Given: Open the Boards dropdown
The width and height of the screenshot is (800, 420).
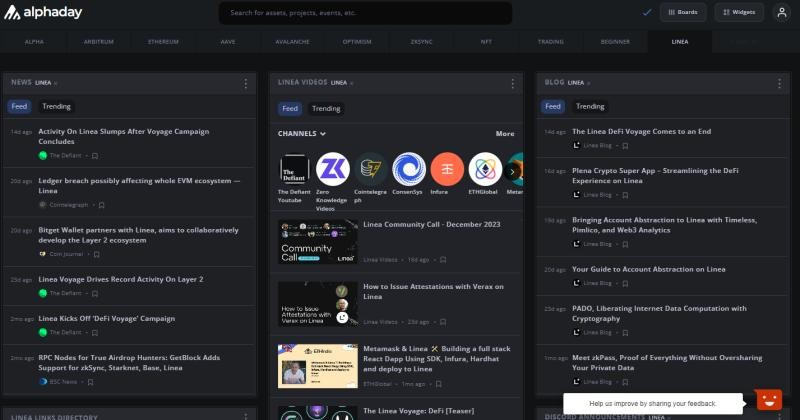Looking at the screenshot, I should click(683, 12).
